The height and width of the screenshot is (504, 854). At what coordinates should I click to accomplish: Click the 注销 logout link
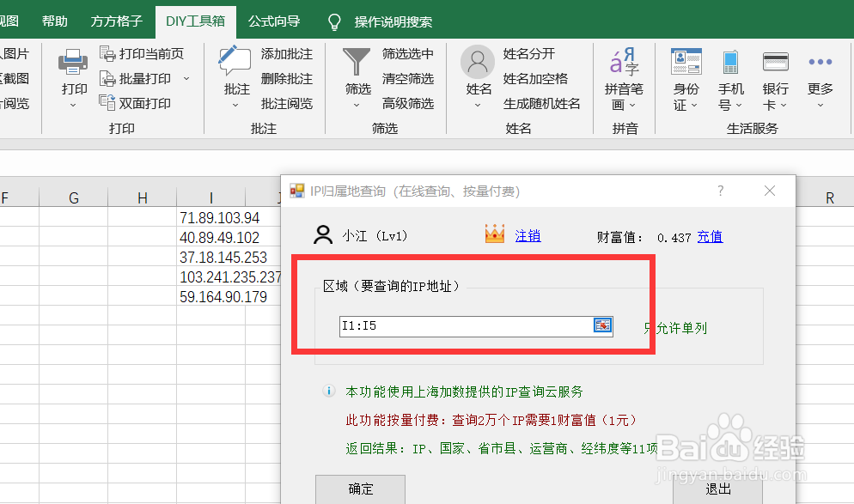tap(528, 235)
